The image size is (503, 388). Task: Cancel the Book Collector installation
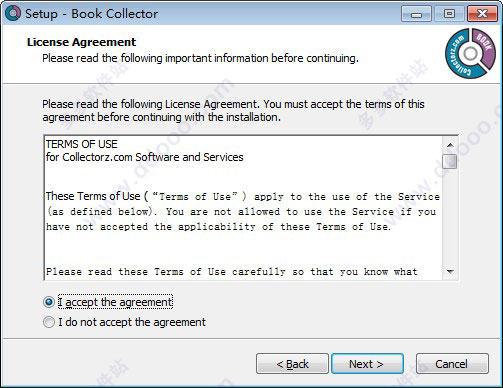(x=452, y=364)
